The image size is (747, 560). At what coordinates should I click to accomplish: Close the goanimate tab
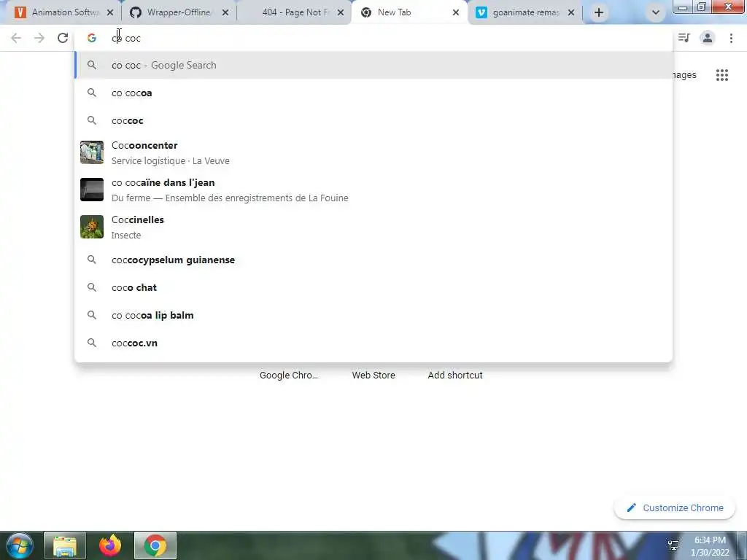571,12
